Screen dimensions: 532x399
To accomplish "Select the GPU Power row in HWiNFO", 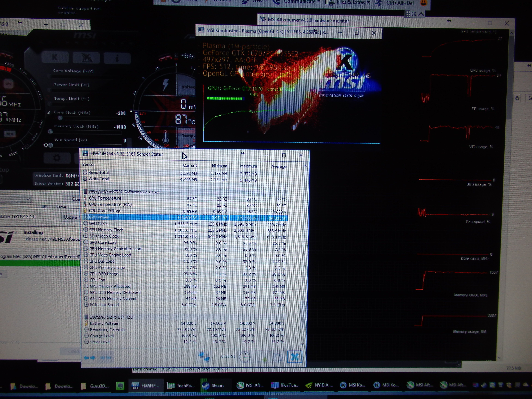I will coord(185,217).
